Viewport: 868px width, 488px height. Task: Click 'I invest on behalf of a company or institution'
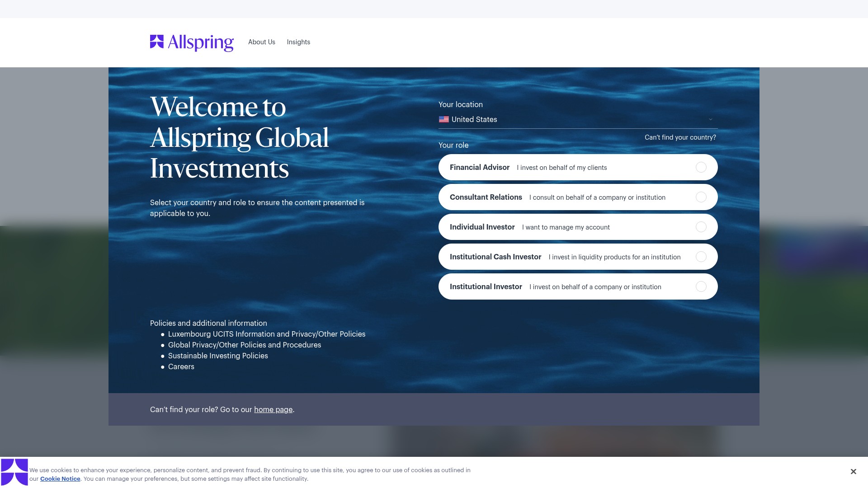(x=595, y=287)
